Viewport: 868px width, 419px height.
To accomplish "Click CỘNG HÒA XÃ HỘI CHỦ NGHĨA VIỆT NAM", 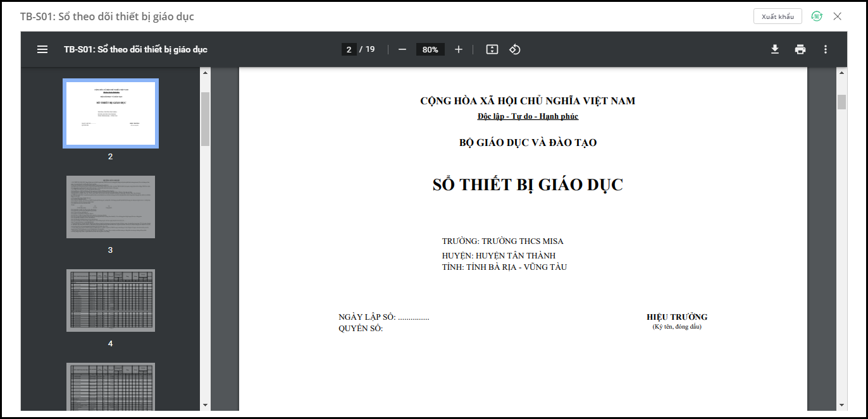I will 528,100.
